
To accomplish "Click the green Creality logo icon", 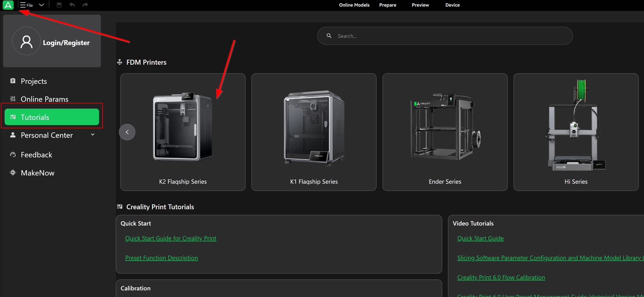I will pos(8,5).
